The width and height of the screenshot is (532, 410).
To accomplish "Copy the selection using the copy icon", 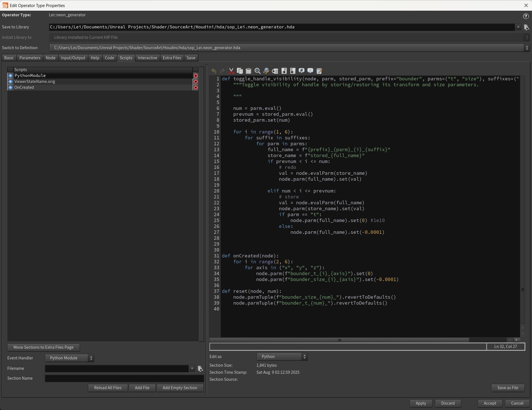I will pyautogui.click(x=240, y=71).
